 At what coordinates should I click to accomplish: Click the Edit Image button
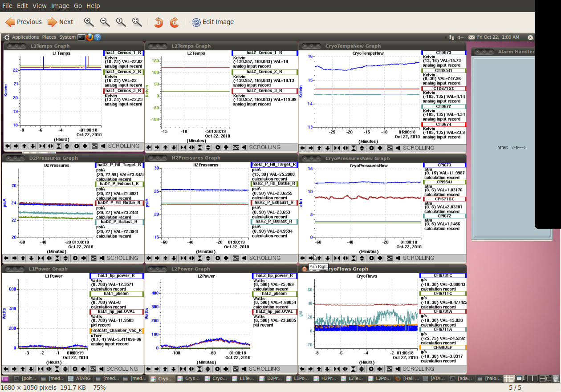click(x=213, y=22)
